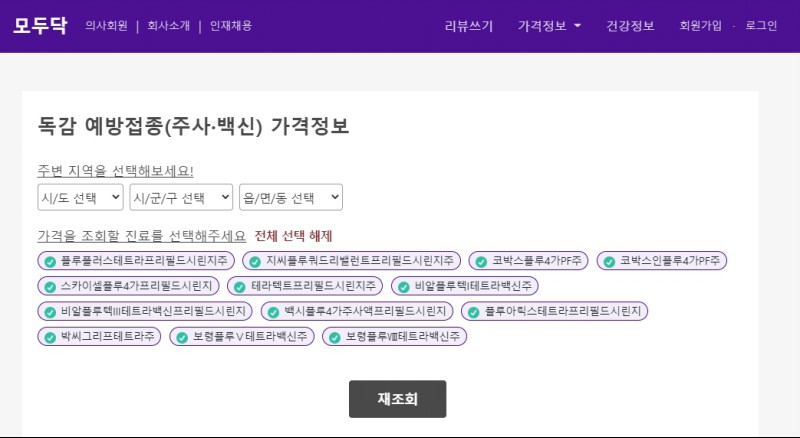Screen dimensions: 800x438
Task: Toggle 코박스인플루4가PF주 chip
Action: click(661, 261)
